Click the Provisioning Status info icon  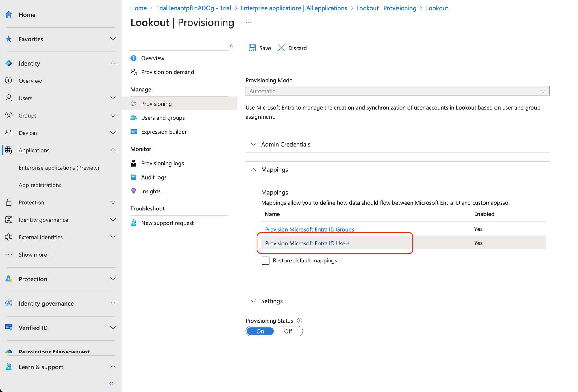300,321
